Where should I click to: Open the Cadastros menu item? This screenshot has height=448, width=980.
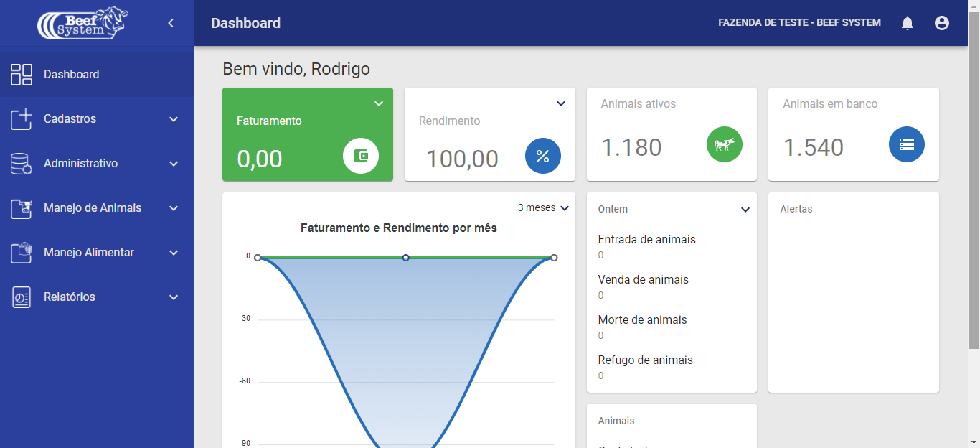(97, 118)
